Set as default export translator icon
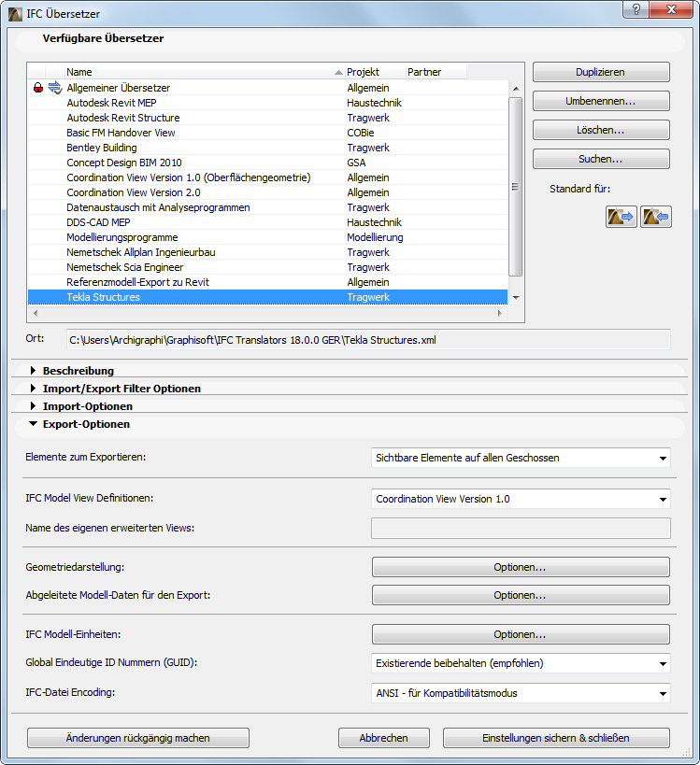Viewport: 700px width, 765px height. 621,217
